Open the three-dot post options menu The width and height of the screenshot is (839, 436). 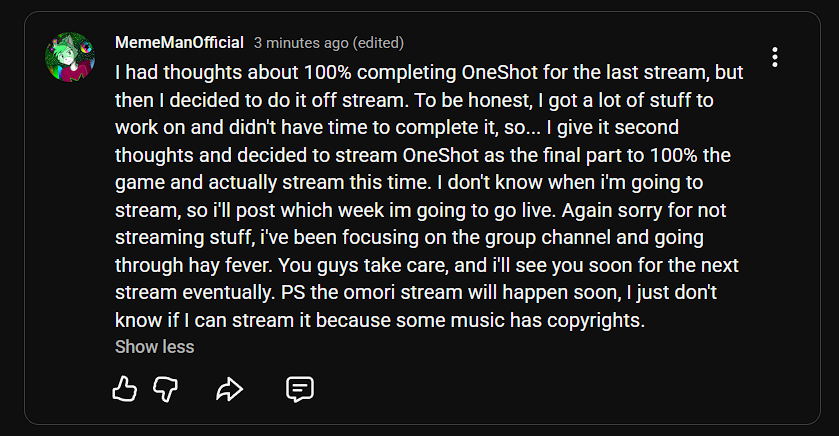tap(775, 57)
